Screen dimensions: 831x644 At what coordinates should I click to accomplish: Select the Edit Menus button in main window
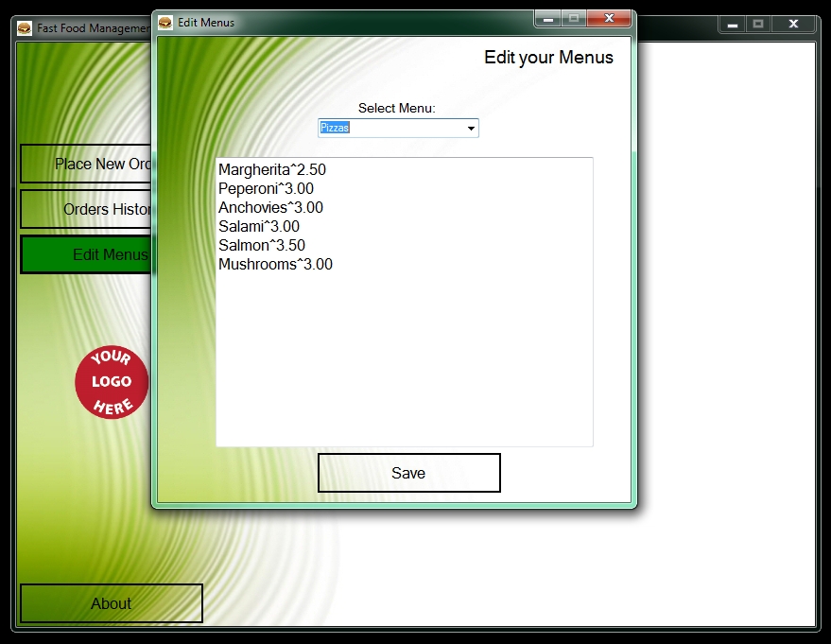coord(86,255)
